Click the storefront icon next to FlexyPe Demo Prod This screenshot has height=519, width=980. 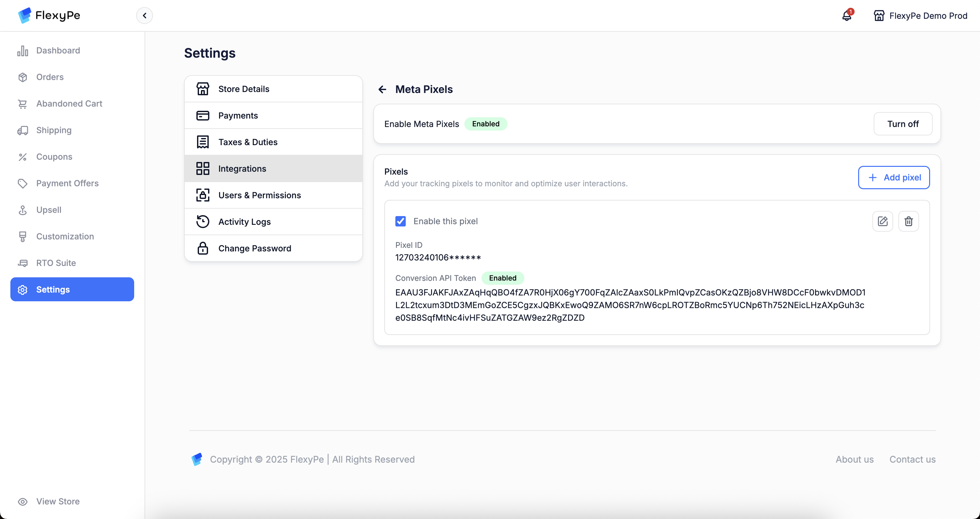879,16
